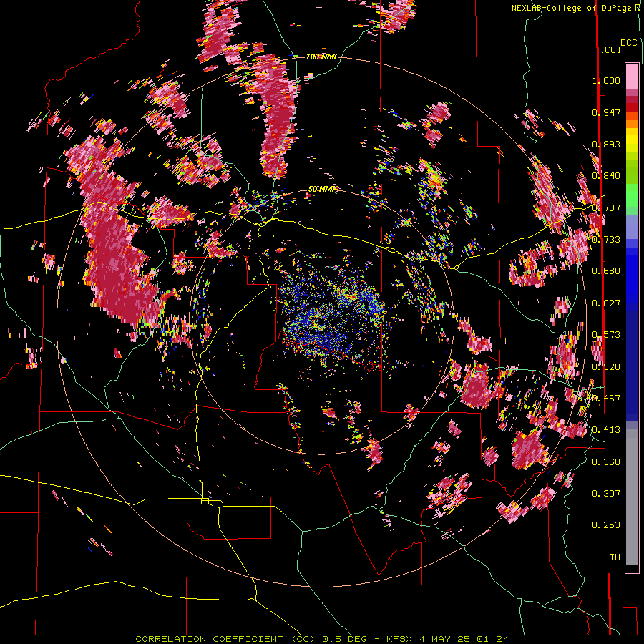
Task: Select the 0.307 legend value
Action: [x=606, y=494]
